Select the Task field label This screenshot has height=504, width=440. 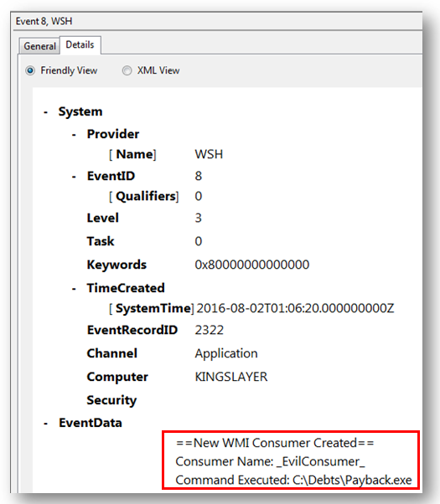tap(101, 241)
